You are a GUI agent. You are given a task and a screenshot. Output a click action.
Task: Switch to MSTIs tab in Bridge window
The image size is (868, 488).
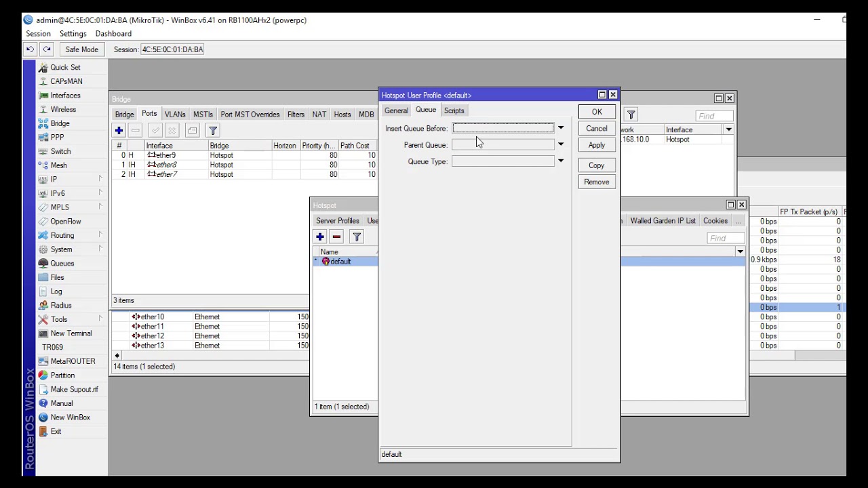pyautogui.click(x=203, y=115)
